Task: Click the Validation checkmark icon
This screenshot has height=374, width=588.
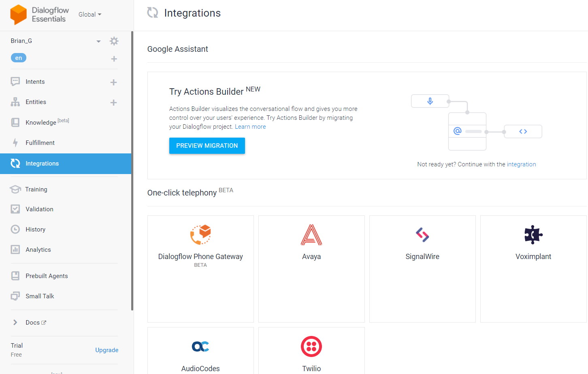Action: click(15, 209)
